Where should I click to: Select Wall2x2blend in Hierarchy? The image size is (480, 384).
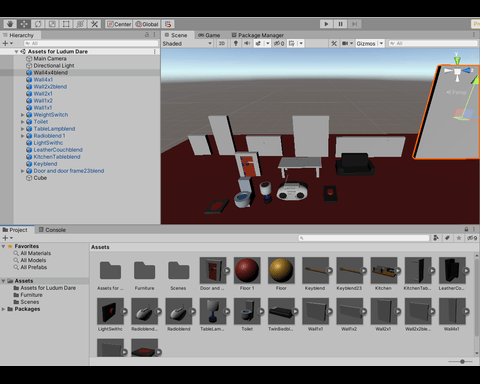50,86
